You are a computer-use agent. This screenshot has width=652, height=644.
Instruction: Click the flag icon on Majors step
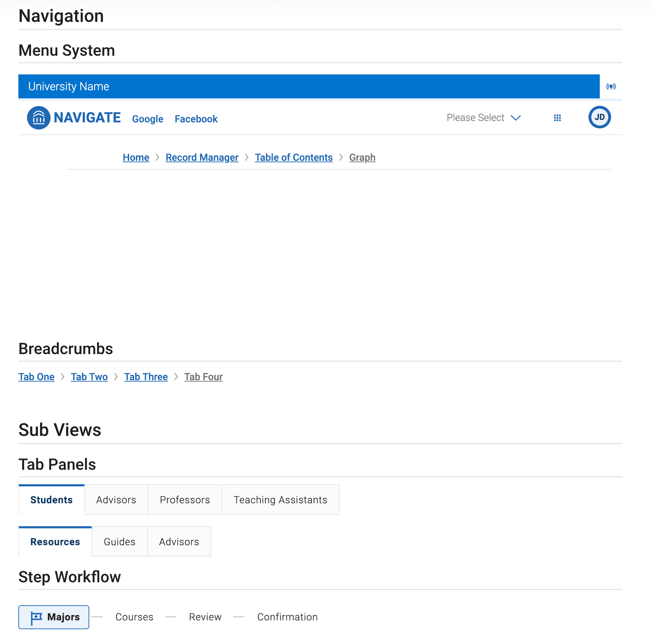[x=36, y=618]
